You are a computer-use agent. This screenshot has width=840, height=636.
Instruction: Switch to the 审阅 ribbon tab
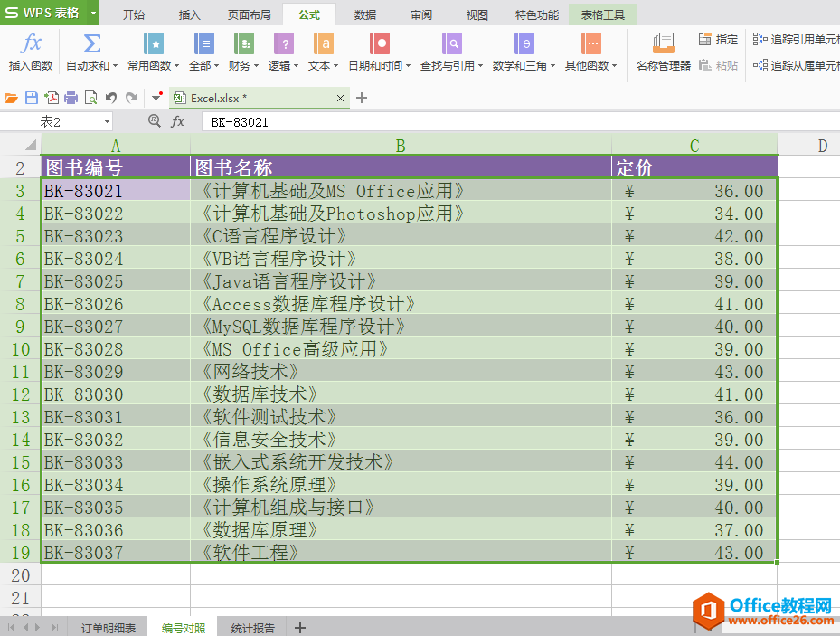click(421, 15)
